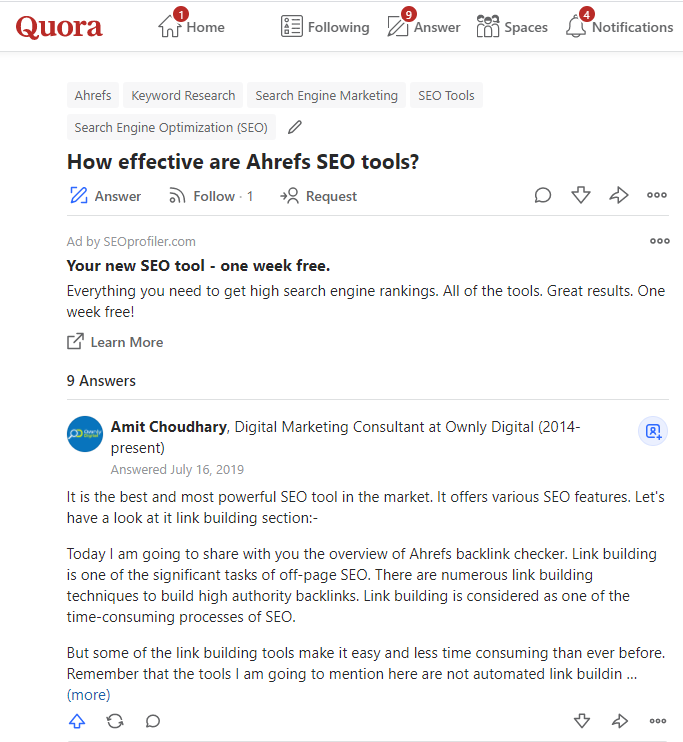Downvote the Ahrefs question
This screenshot has height=742, width=683.
581,196
